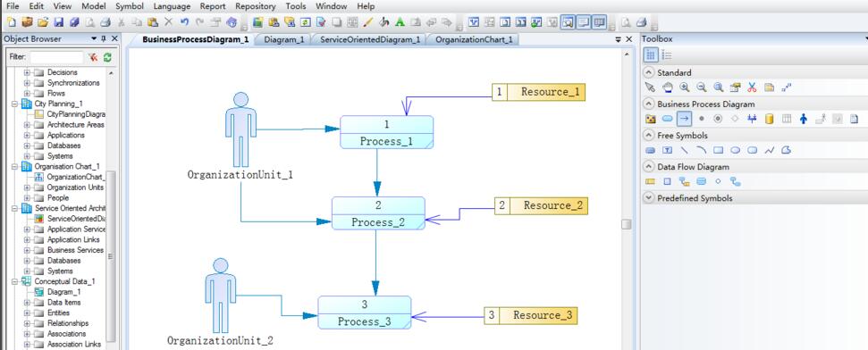Select the Process_3 shape in diagram

(x=364, y=312)
